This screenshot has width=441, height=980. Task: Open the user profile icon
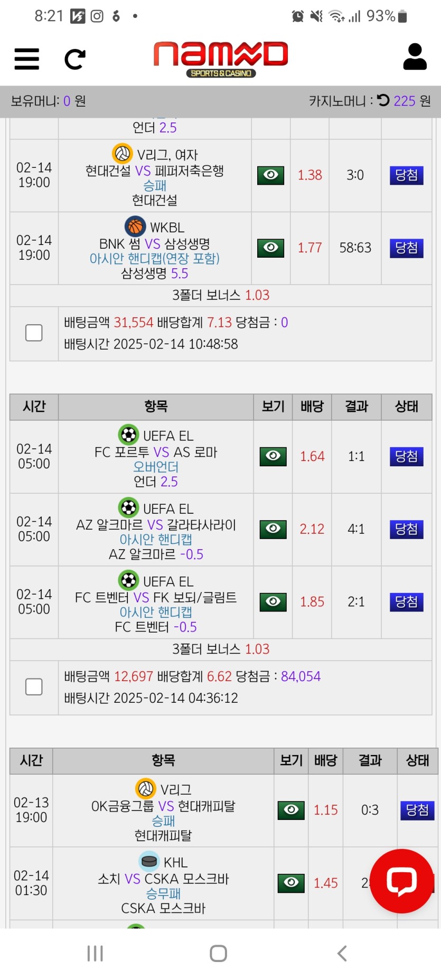[415, 56]
